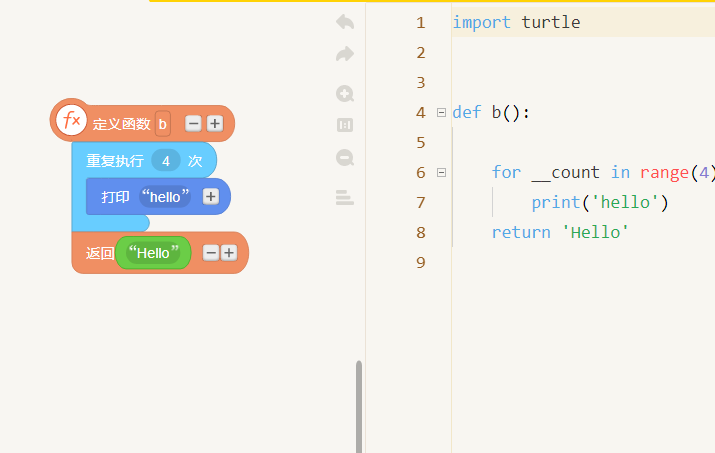Edit function name field b
The width and height of the screenshot is (715, 453).
click(x=163, y=124)
